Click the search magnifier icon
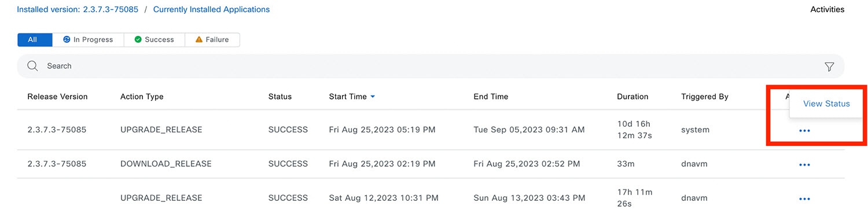The width and height of the screenshot is (868, 213). coord(32,66)
